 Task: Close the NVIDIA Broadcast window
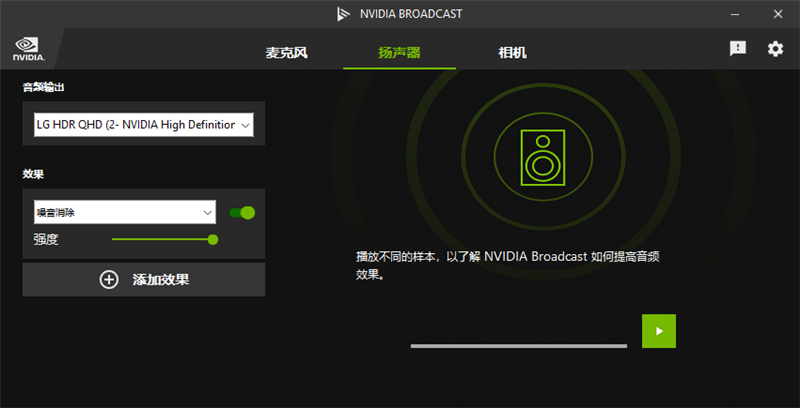pos(777,14)
